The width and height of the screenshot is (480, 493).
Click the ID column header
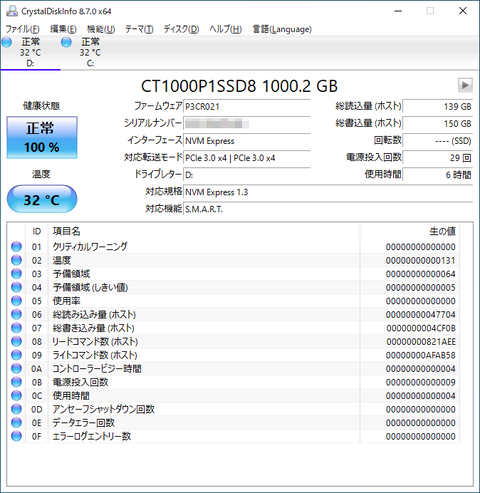37,231
